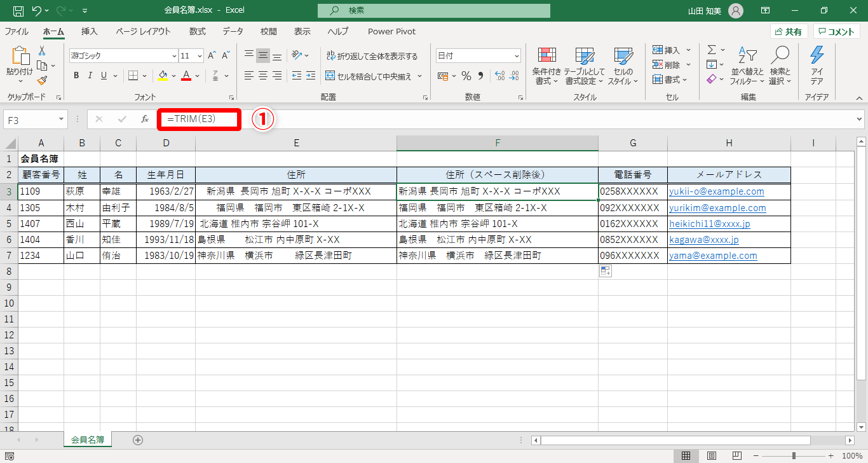Image resolution: width=868 pixels, height=463 pixels.
Task: Click the insert function fx button
Action: 145,119
